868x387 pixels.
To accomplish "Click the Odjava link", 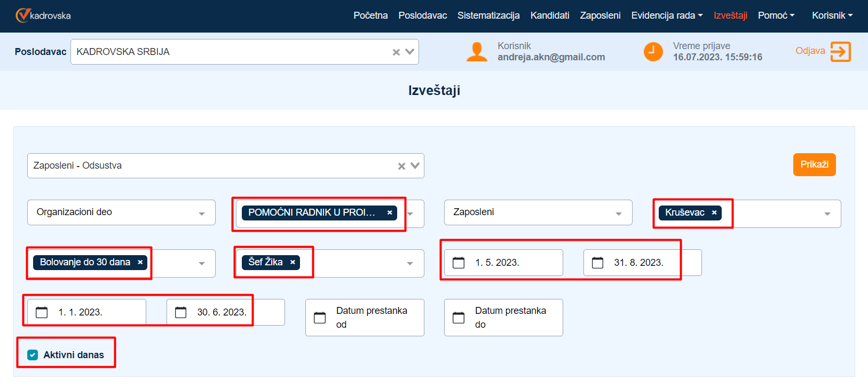I will click(810, 51).
